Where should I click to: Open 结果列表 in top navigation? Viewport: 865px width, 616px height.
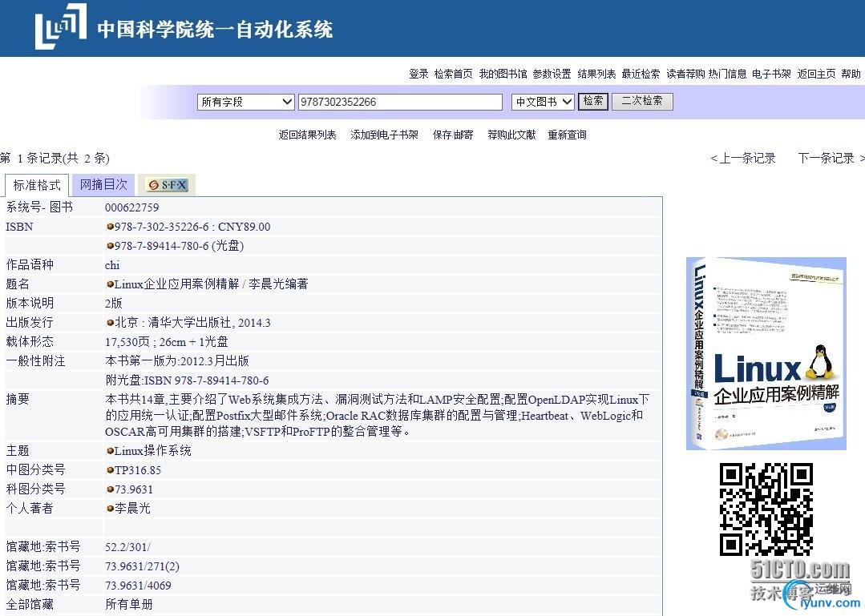[x=596, y=74]
